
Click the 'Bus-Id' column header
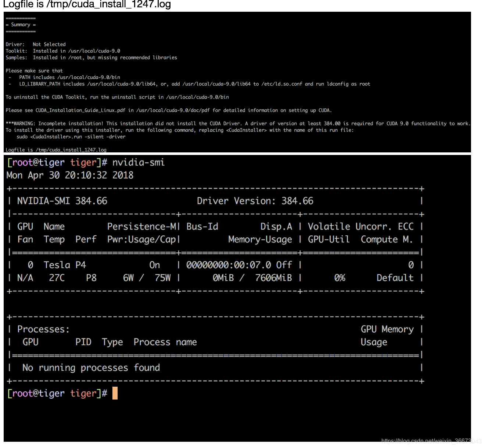coord(202,227)
